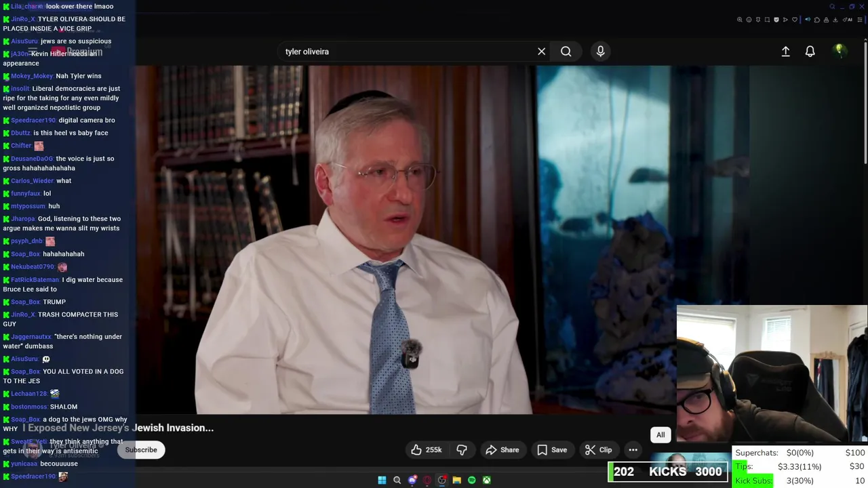Clear the 'tyler oliveira' search text
Screen dimensions: 868x488
pyautogui.click(x=541, y=52)
